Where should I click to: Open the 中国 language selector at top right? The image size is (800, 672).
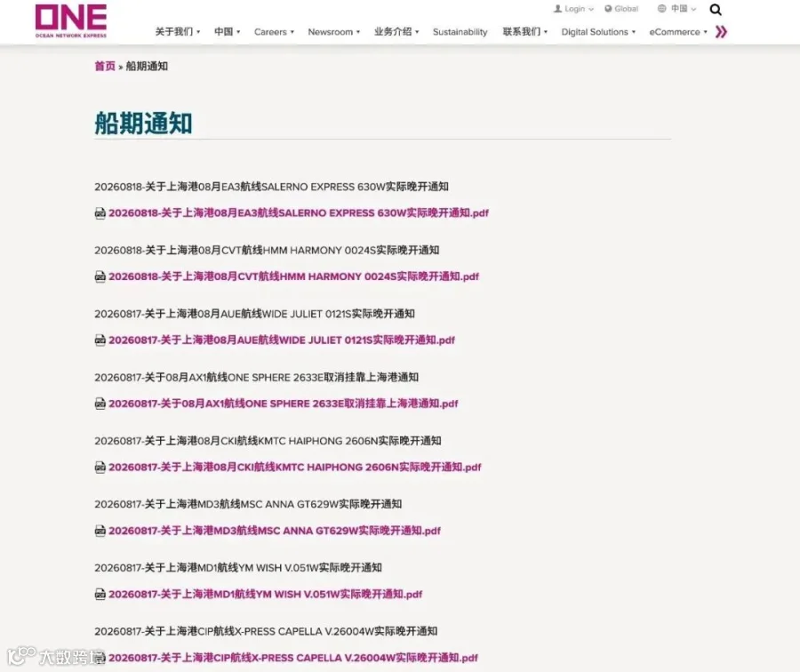tap(677, 9)
